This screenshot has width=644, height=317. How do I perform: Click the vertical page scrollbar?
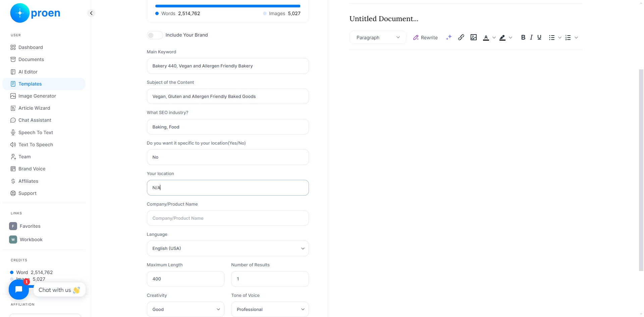[641, 170]
